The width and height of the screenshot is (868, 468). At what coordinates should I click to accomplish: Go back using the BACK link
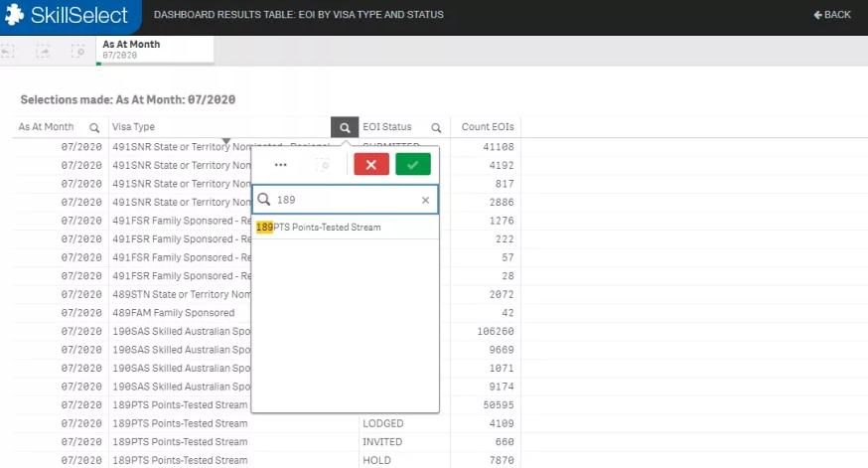(x=832, y=15)
